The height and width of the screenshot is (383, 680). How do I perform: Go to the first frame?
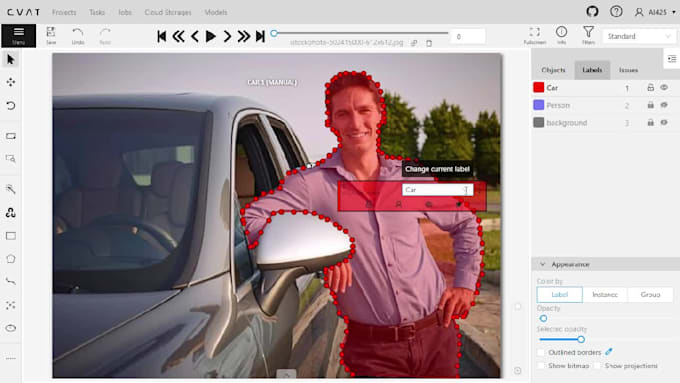(x=162, y=36)
